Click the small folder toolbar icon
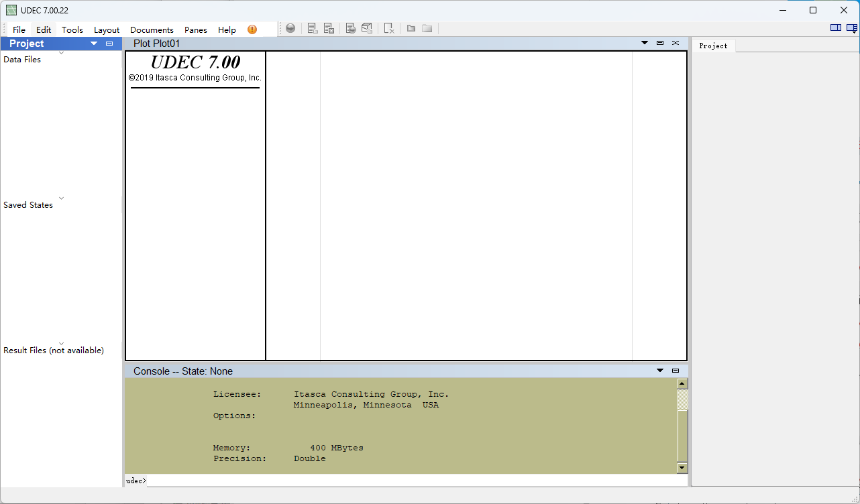 411,28
